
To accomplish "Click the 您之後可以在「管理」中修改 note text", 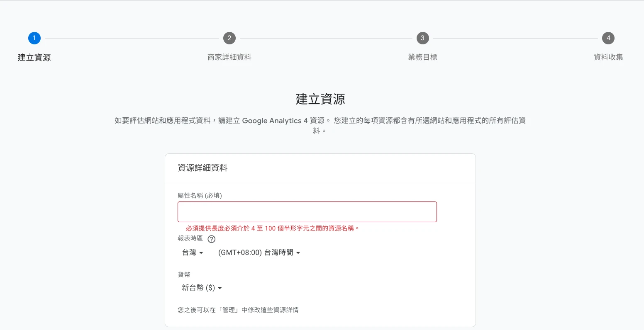I will [x=238, y=310].
